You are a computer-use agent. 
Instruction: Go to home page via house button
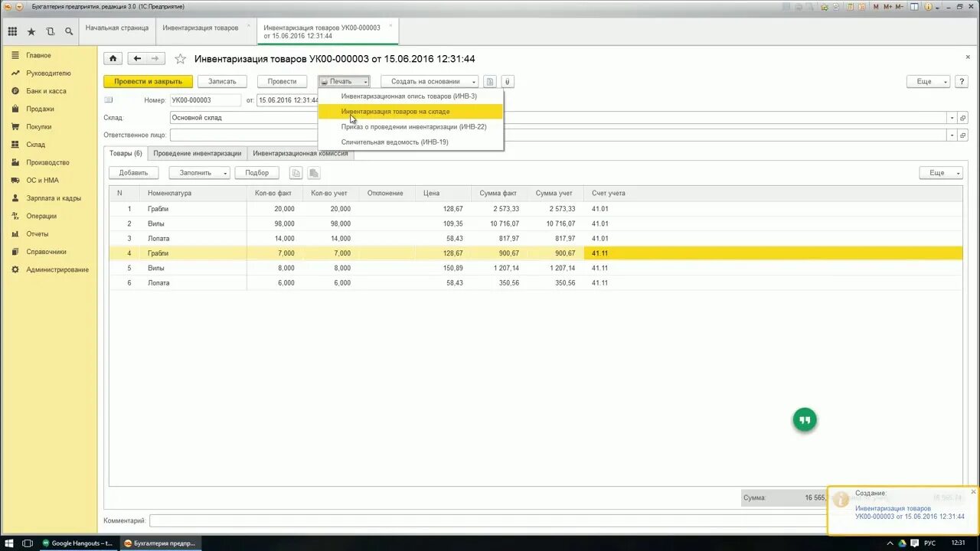(113, 59)
